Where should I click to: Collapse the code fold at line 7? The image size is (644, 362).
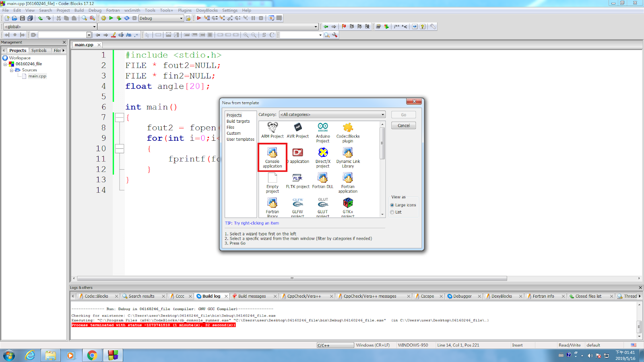(120, 117)
